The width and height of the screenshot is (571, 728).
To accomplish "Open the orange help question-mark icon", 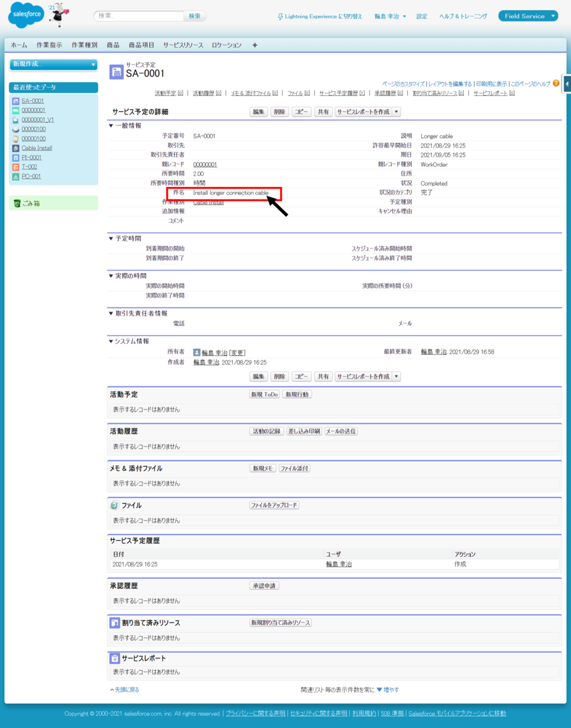I will (x=556, y=83).
